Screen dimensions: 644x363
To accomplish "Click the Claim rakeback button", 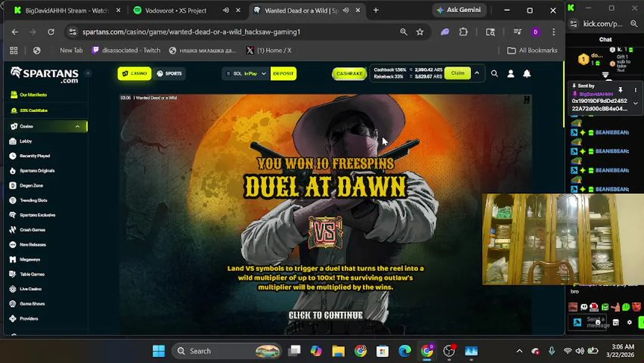I will 458,73.
